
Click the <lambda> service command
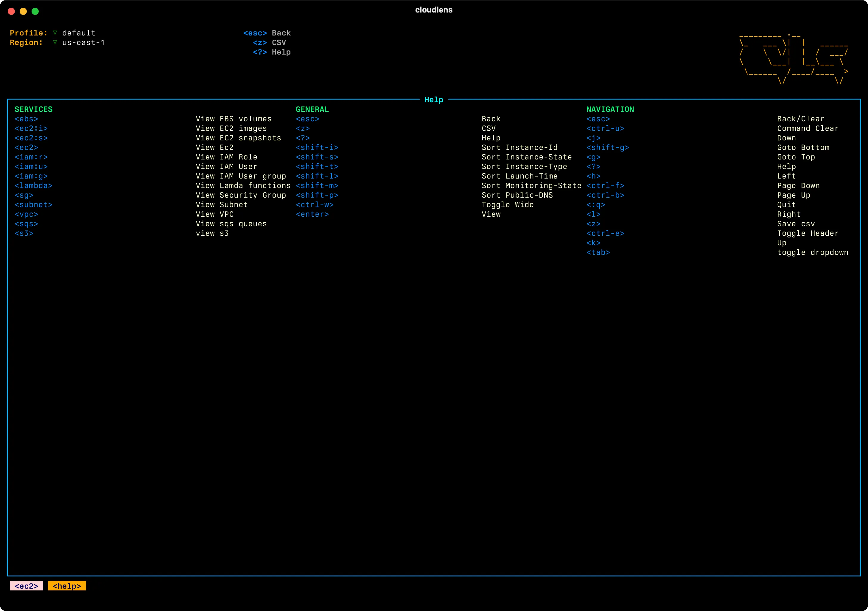pos(34,186)
